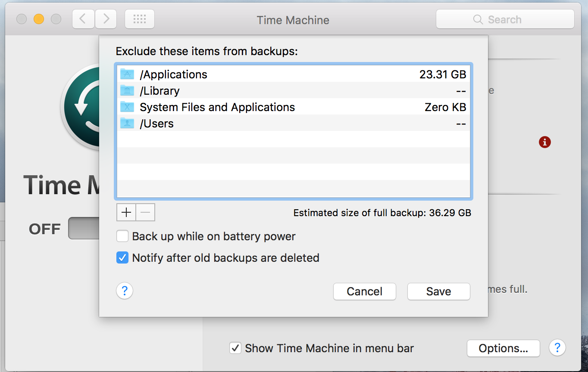The width and height of the screenshot is (588, 372).
Task: Click the Zero KB size value
Action: tap(445, 107)
